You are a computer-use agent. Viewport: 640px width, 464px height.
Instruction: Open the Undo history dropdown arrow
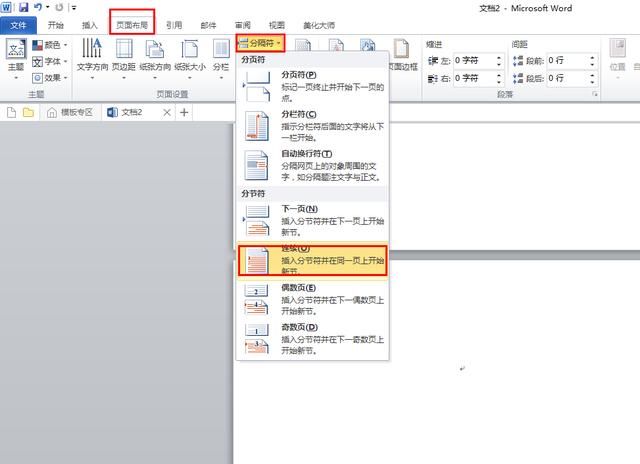click(47, 7)
